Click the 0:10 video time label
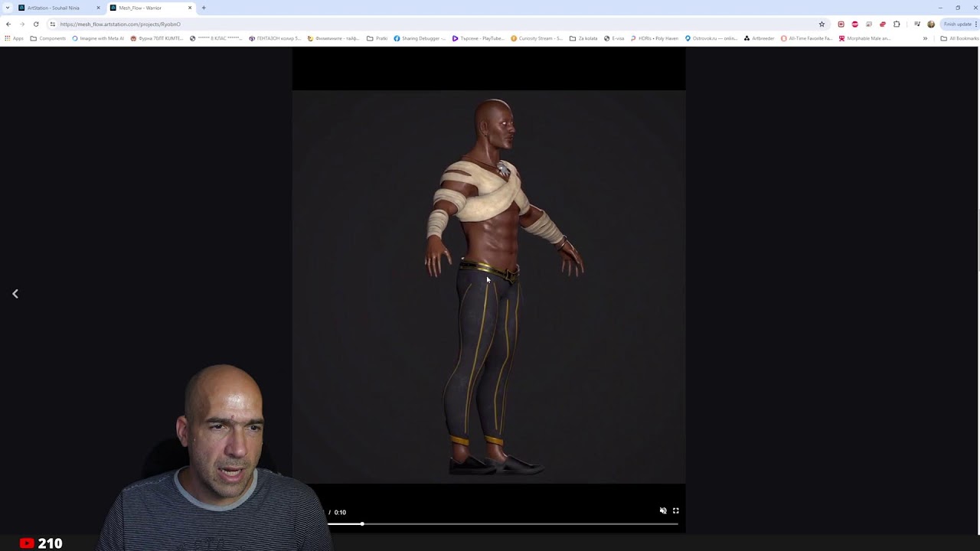Viewport: 980px width, 551px height. coord(340,512)
